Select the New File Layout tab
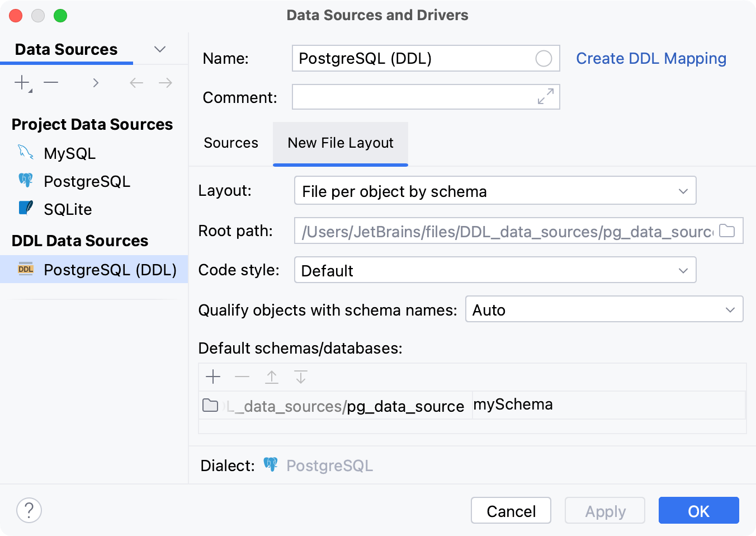 coord(340,143)
